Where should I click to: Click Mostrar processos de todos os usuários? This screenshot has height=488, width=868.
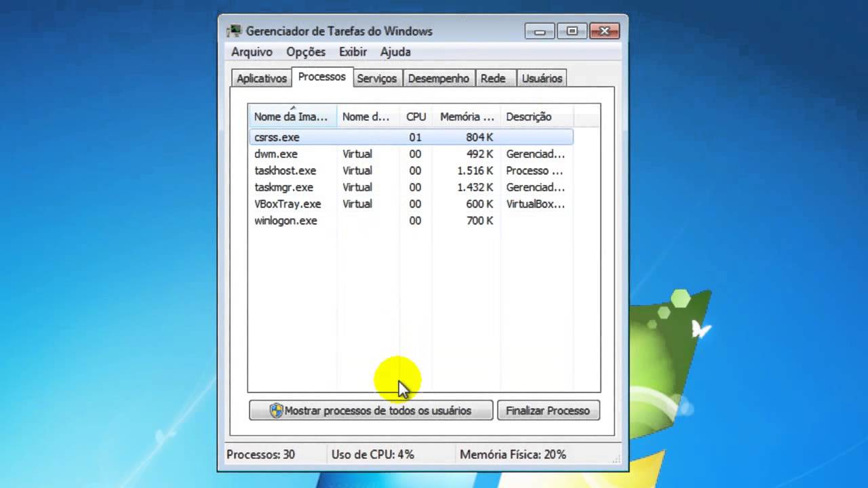point(371,411)
